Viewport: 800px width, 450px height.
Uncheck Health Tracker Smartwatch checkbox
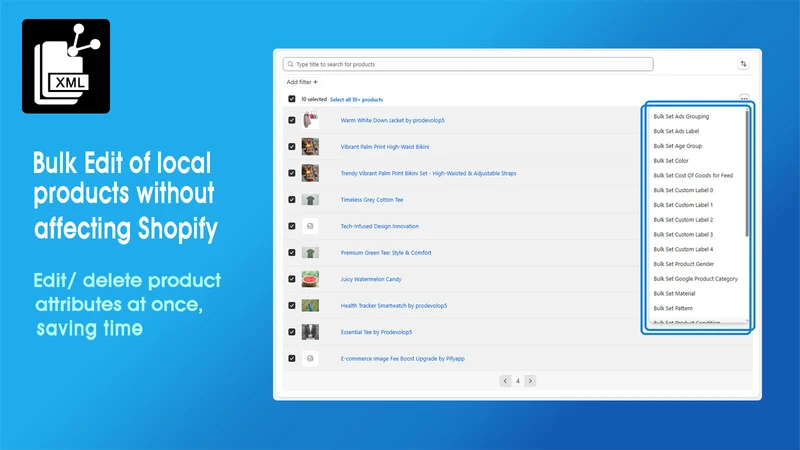(x=292, y=306)
